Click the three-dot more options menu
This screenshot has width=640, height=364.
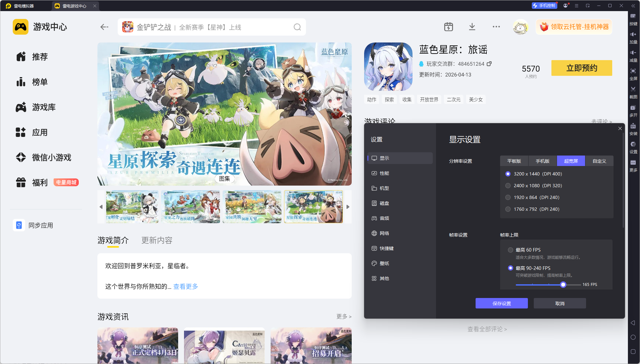click(x=496, y=27)
